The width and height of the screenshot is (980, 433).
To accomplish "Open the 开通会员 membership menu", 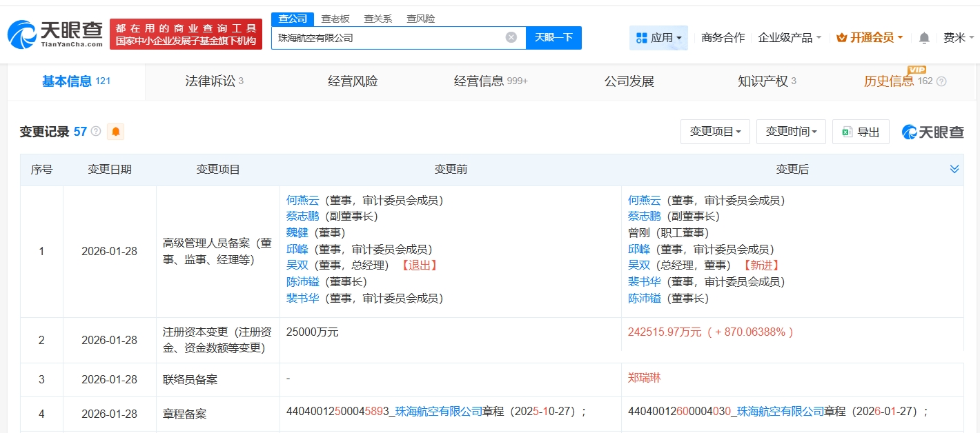I will [x=870, y=38].
